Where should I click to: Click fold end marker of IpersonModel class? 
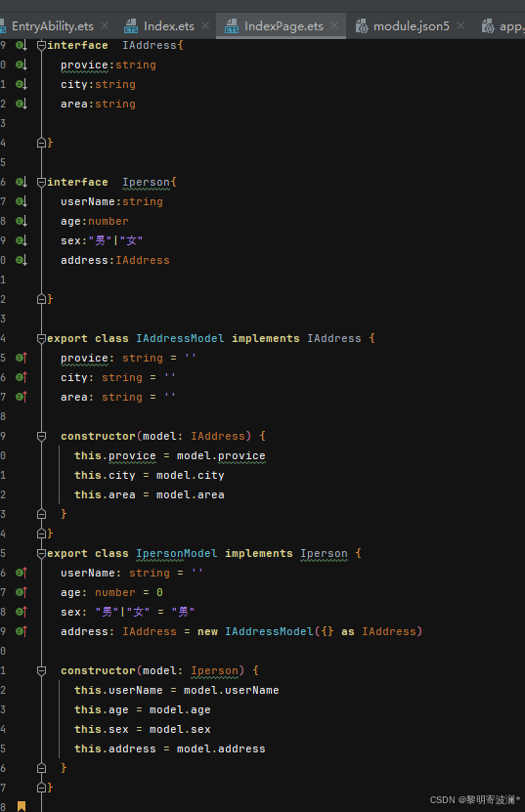coord(41,788)
